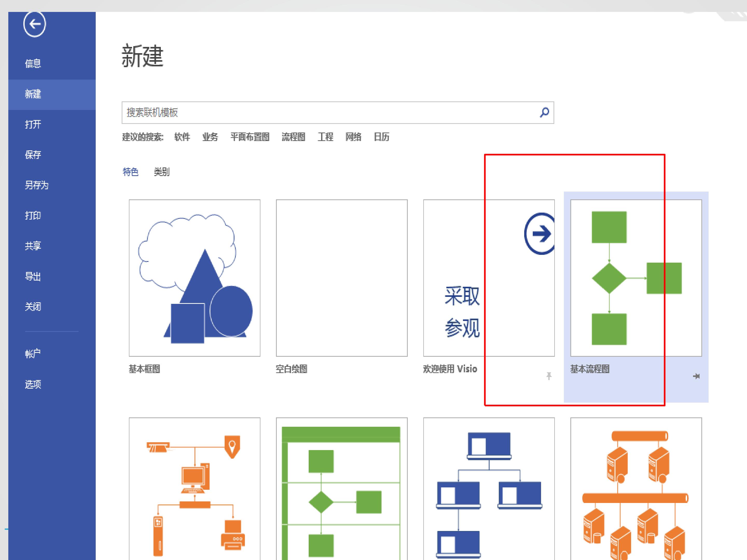Click the search magnifier icon

coord(544,113)
